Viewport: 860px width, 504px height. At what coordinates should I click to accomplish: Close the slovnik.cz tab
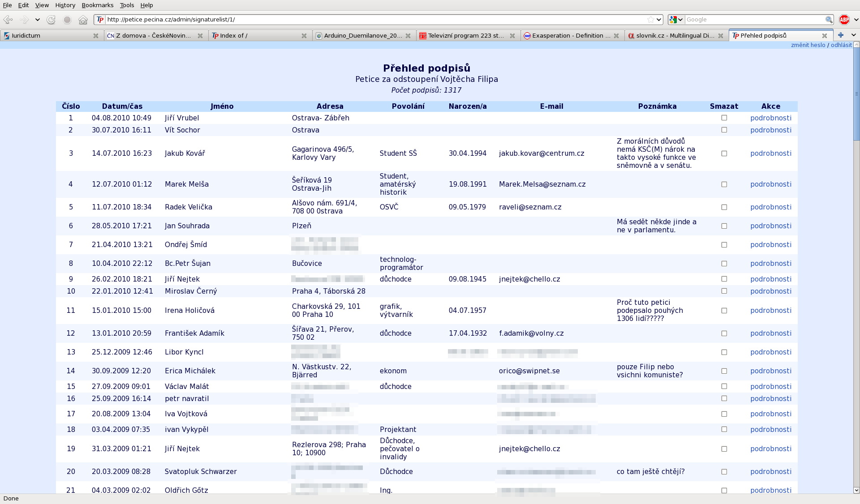point(721,36)
